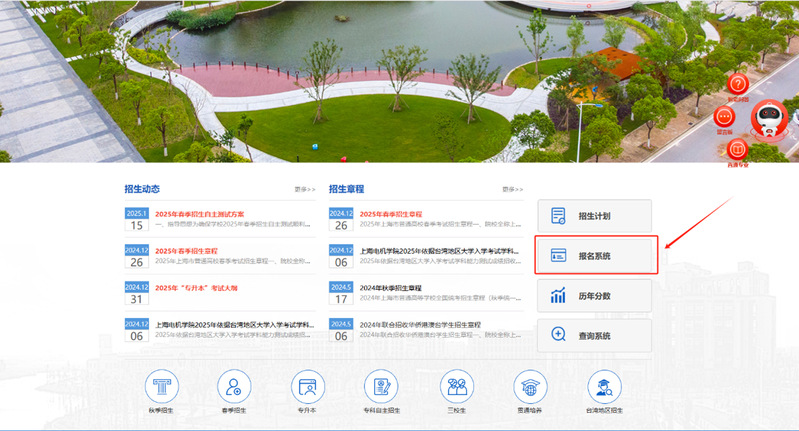Open the 查询系统 button
The image size is (799, 431).
pos(594,334)
